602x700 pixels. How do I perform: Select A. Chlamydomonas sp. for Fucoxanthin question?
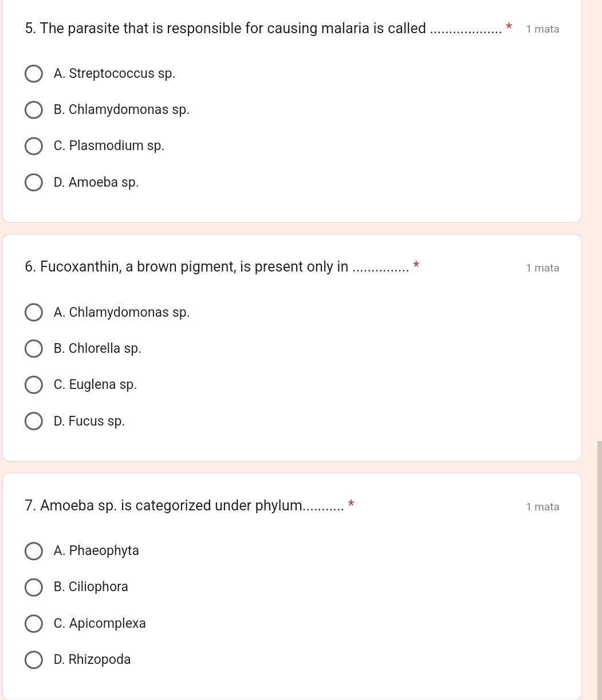pyautogui.click(x=34, y=313)
